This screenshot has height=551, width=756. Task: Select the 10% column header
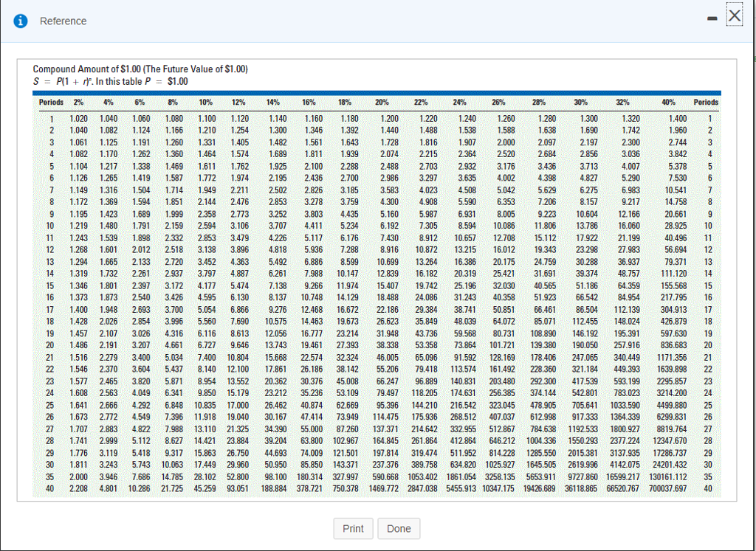205,103
